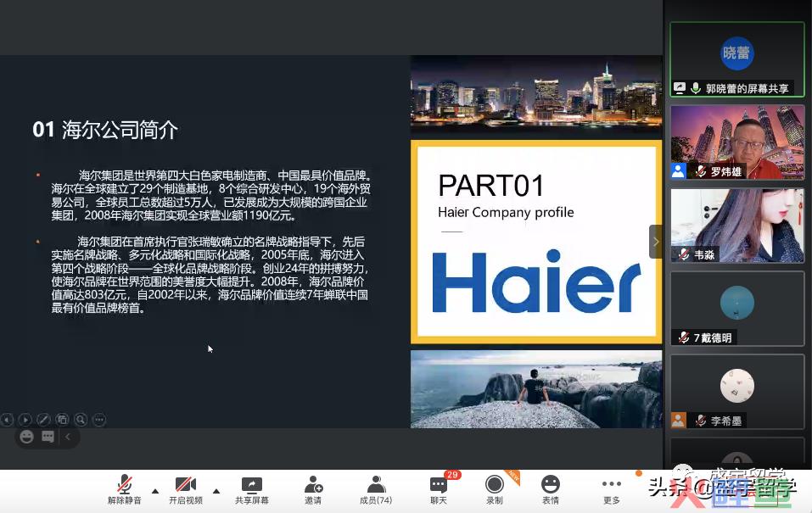
Task: Select 罗炜雄 video tile
Action: [x=737, y=142]
